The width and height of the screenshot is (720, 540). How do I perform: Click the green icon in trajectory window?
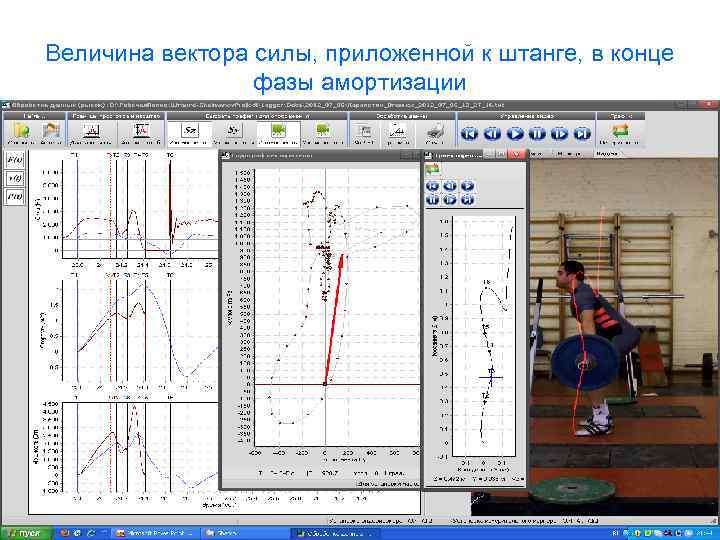point(432,169)
